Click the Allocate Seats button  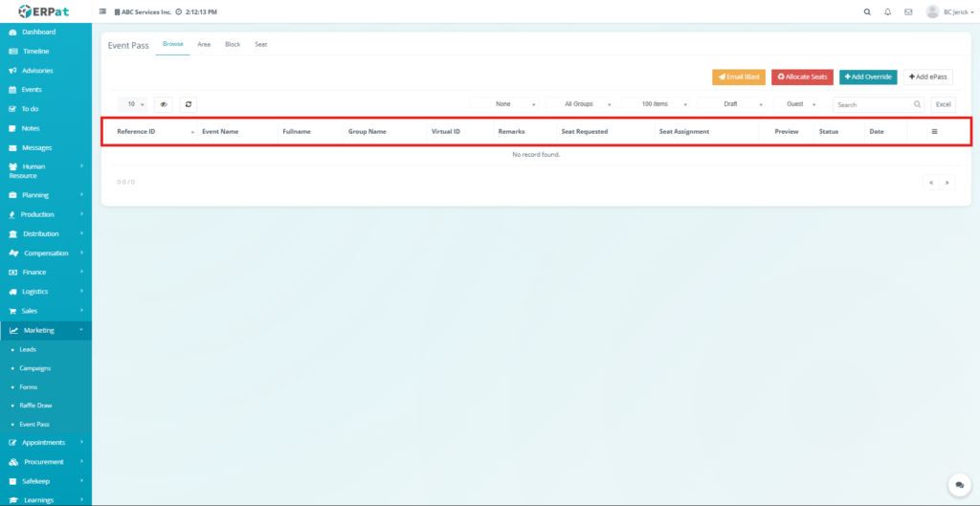tap(802, 77)
